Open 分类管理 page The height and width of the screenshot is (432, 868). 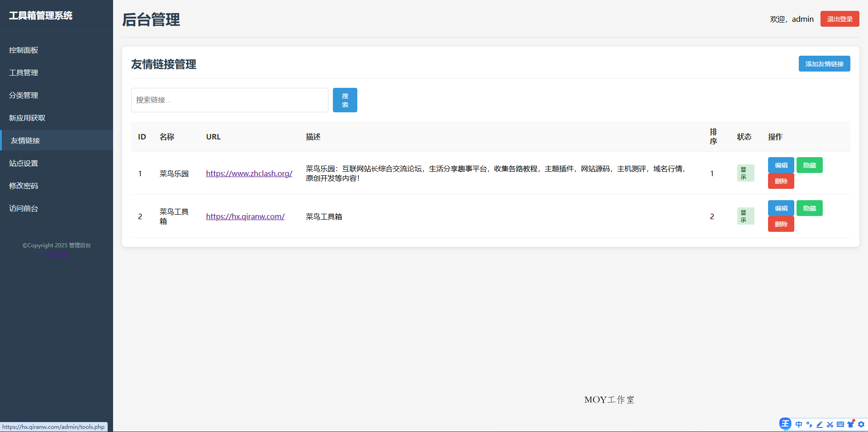coord(23,95)
